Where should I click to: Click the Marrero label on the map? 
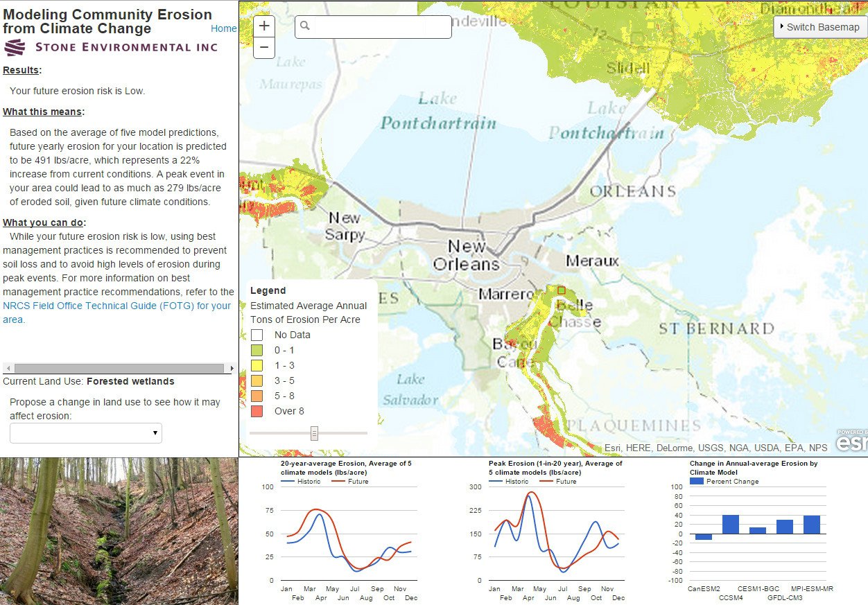(506, 295)
